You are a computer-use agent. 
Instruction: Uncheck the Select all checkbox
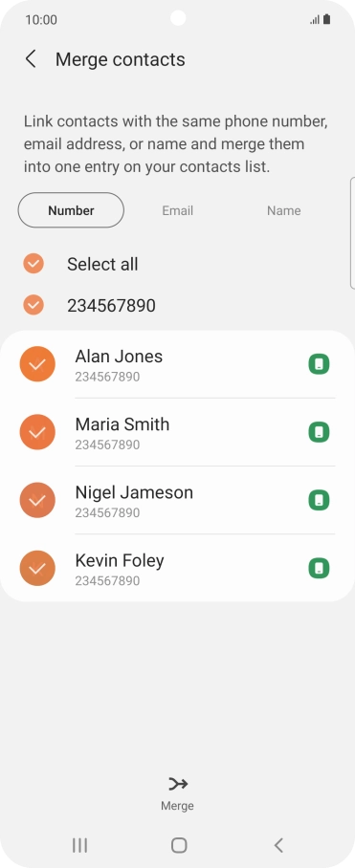click(33, 264)
